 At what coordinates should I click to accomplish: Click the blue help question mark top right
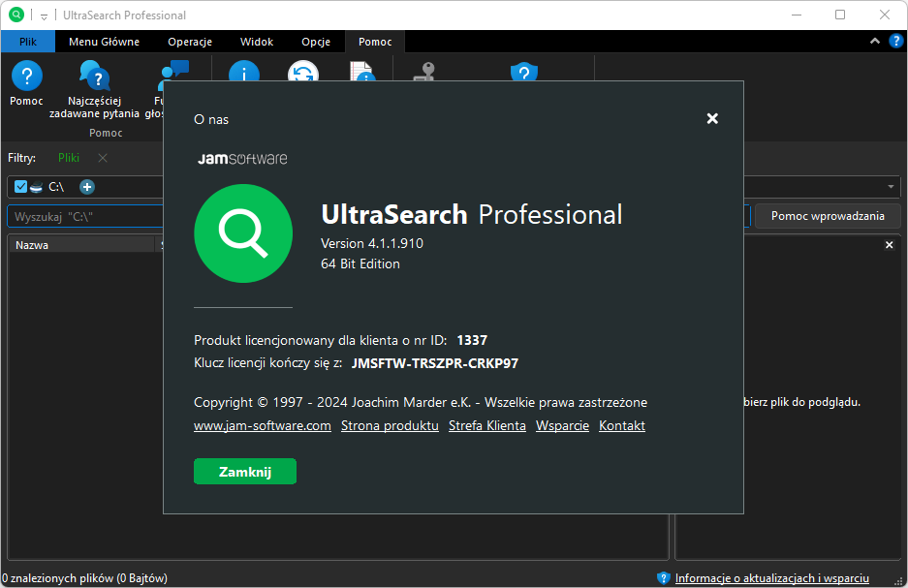point(895,41)
